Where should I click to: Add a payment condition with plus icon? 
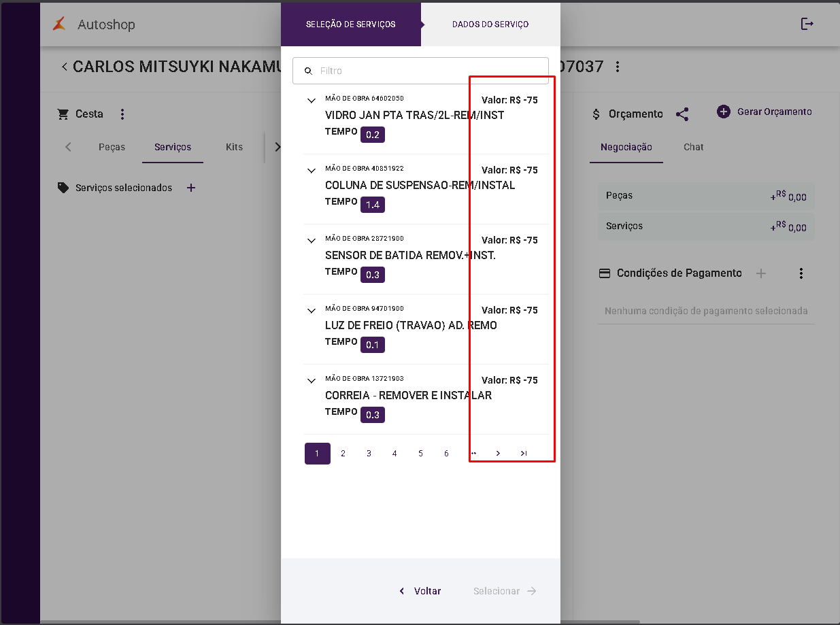pyautogui.click(x=761, y=273)
